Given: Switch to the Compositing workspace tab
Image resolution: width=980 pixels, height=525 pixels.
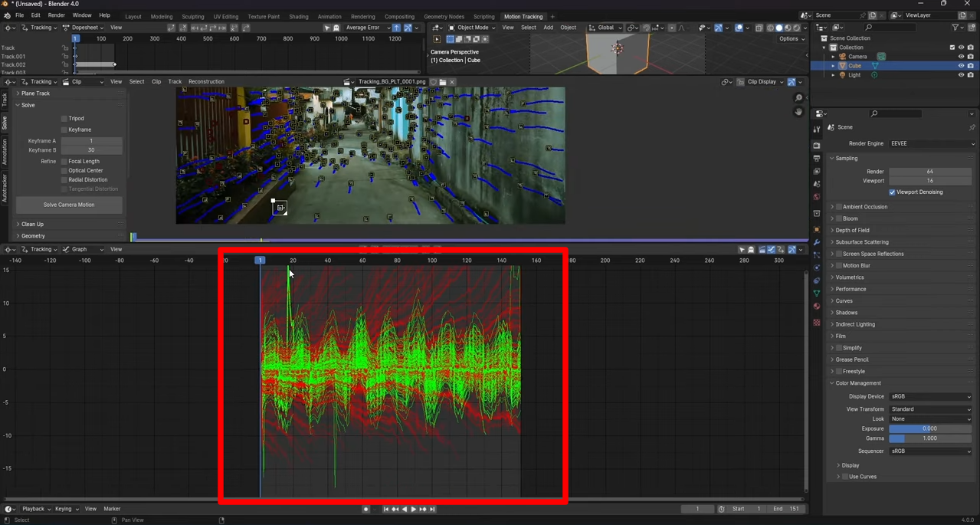Looking at the screenshot, I should 398,16.
